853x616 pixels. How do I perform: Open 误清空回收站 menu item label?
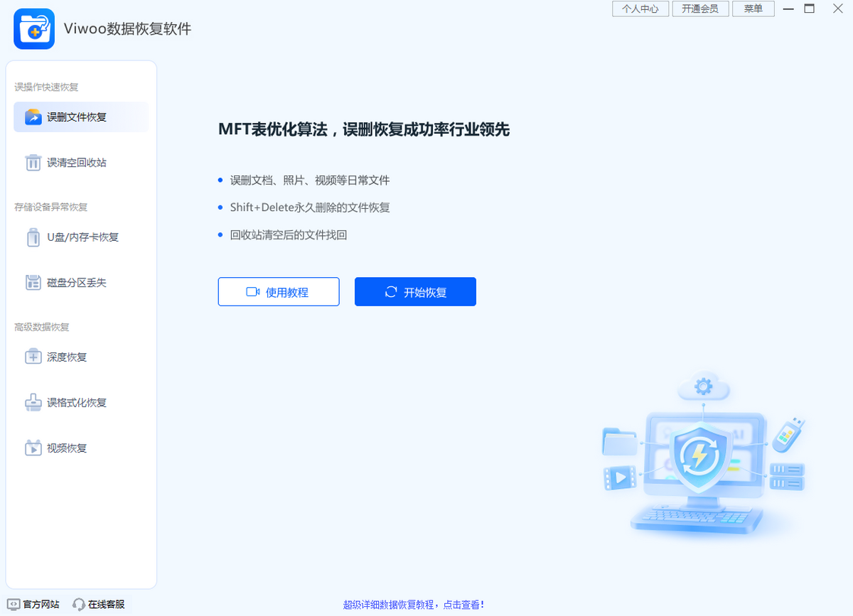(77, 163)
